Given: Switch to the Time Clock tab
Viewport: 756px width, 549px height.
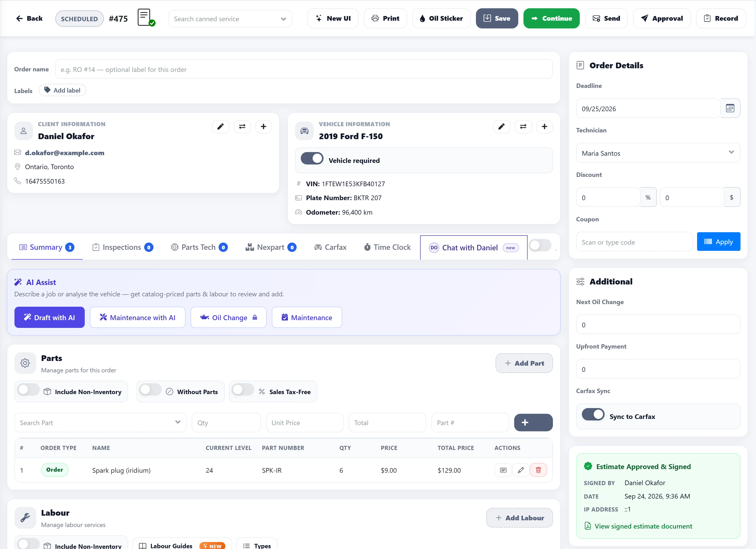Looking at the screenshot, I should [387, 247].
